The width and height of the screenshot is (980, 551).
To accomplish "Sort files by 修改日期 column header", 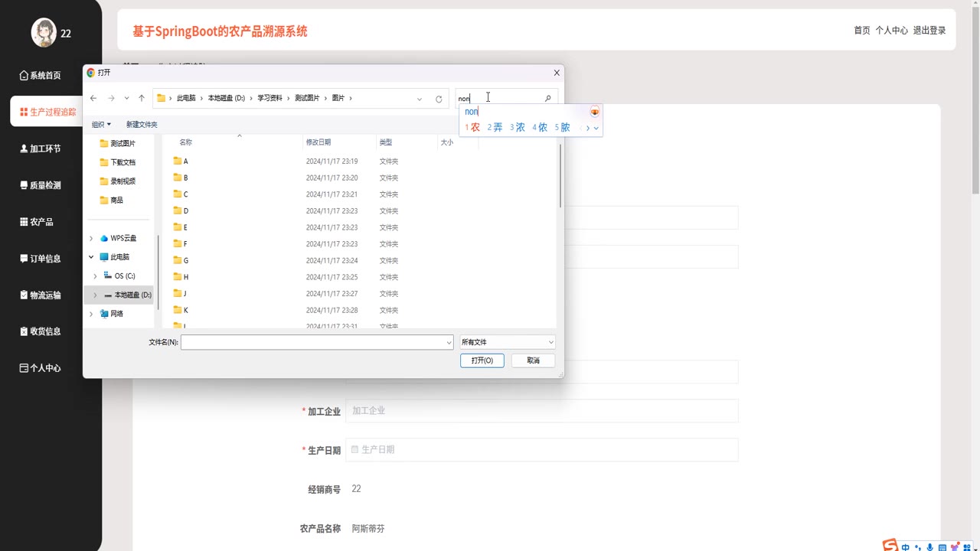I will 318,142.
